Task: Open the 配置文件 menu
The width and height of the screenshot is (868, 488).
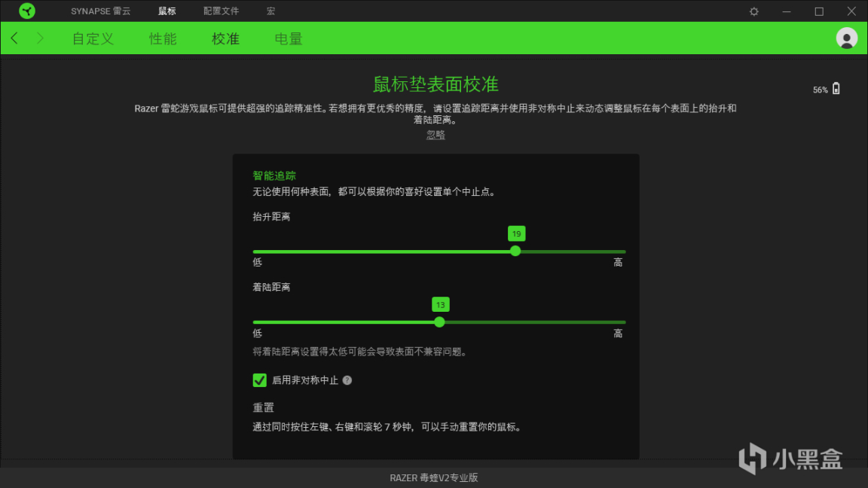Action: coord(221,11)
